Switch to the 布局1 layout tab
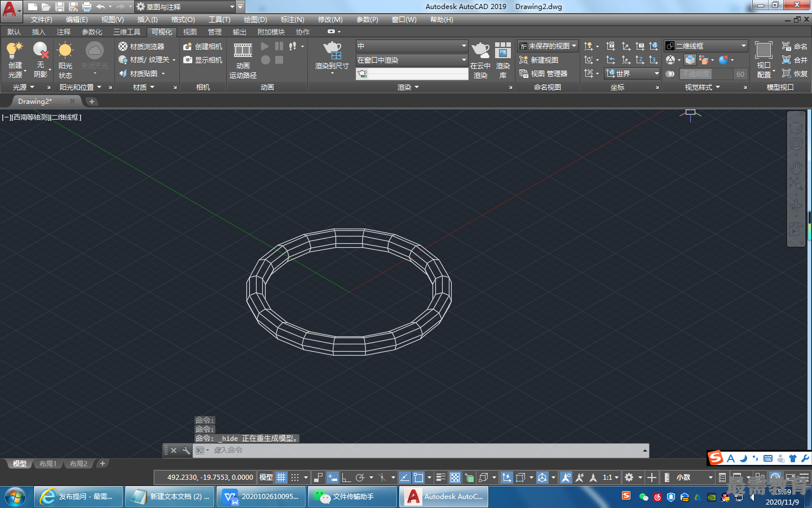812x508 pixels. pos(48,464)
